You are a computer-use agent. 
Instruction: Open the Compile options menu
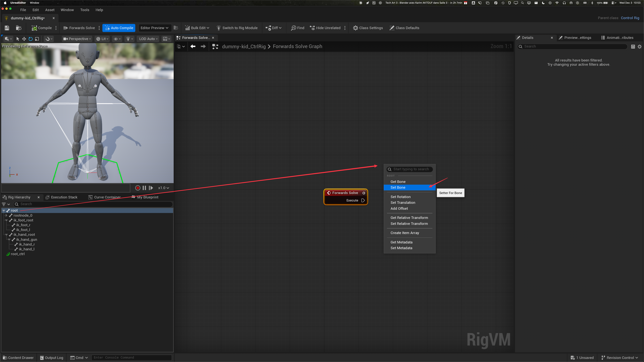coord(56,28)
